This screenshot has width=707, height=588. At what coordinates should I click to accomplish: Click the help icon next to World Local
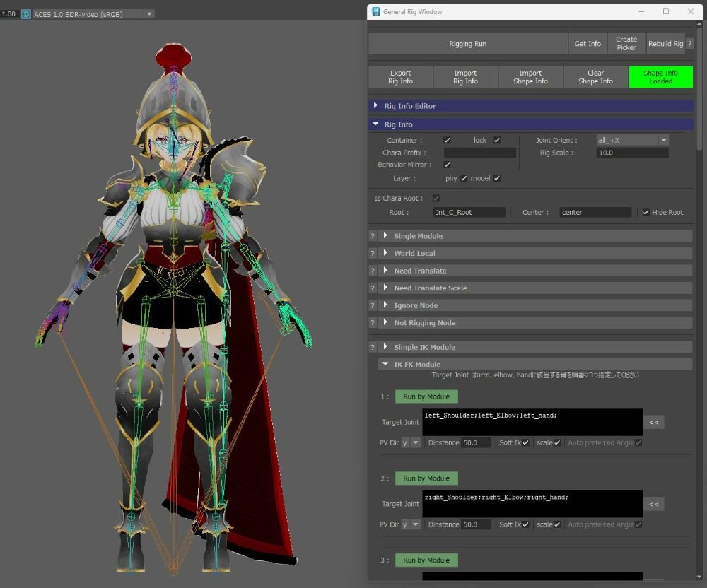click(373, 254)
